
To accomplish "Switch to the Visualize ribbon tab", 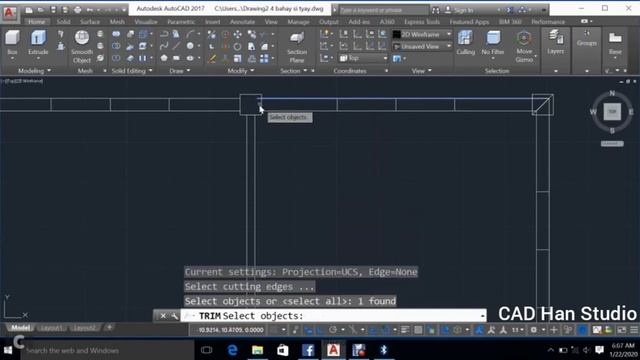I will point(146,22).
